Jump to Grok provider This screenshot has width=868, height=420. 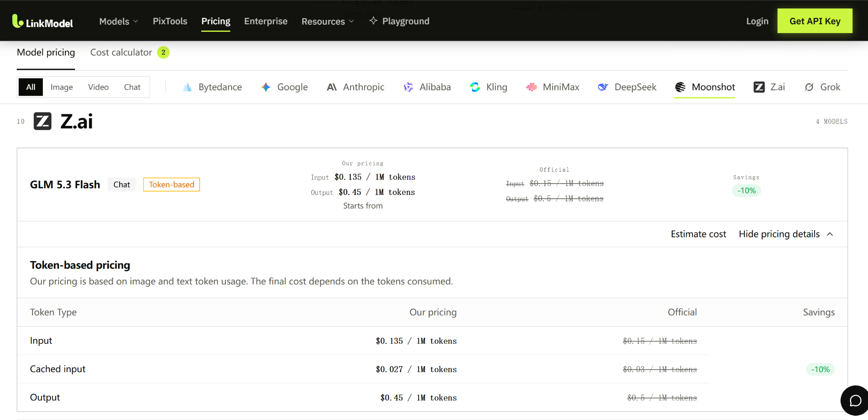coord(822,87)
